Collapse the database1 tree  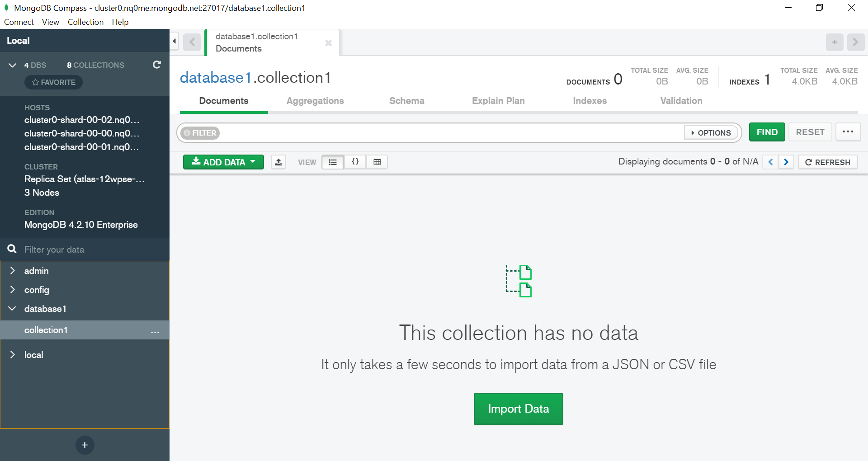pos(13,309)
